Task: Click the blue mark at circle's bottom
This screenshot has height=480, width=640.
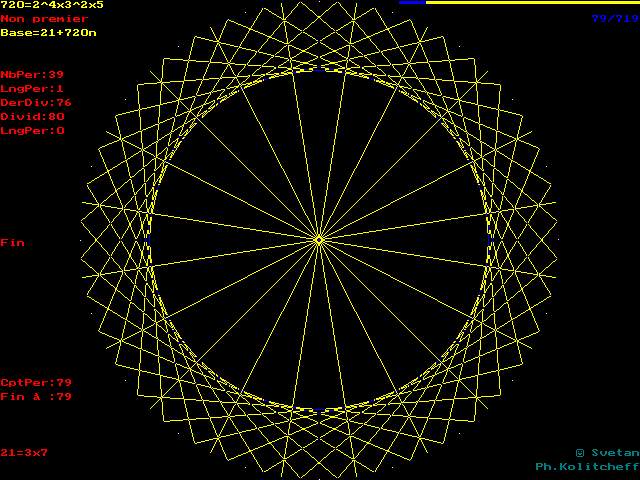Action: pos(319,410)
